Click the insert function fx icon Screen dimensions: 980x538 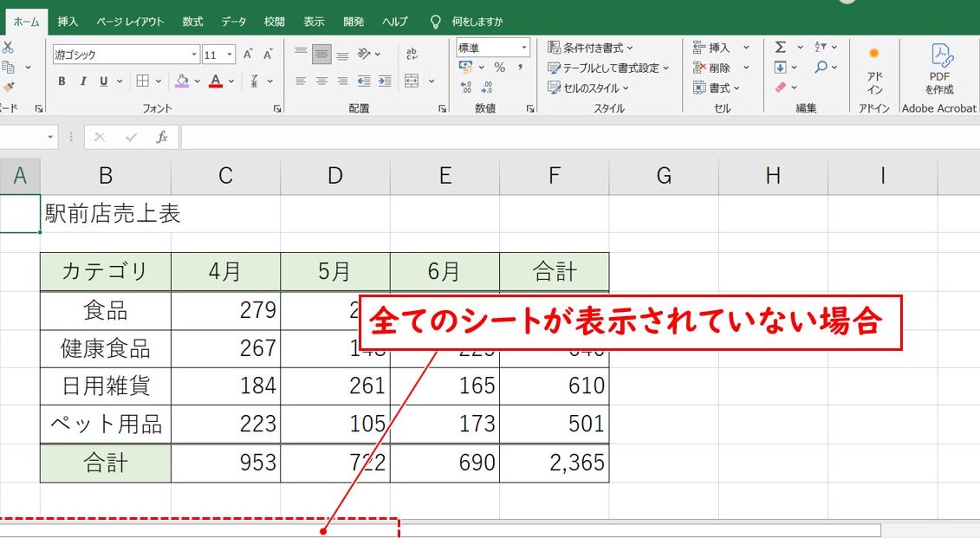click(162, 137)
